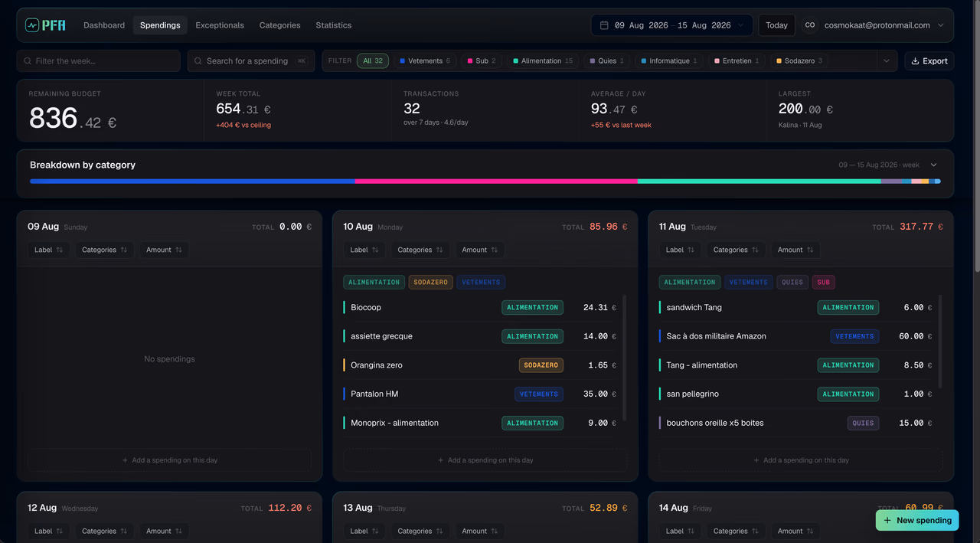
Task: Click the search icon in the Filter the week field
Action: (x=28, y=61)
